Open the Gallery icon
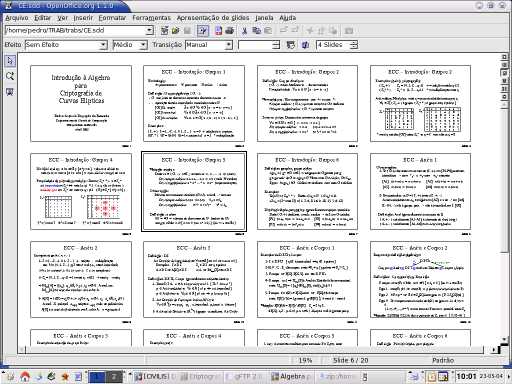This screenshot has height=384, width=512. [x=349, y=31]
